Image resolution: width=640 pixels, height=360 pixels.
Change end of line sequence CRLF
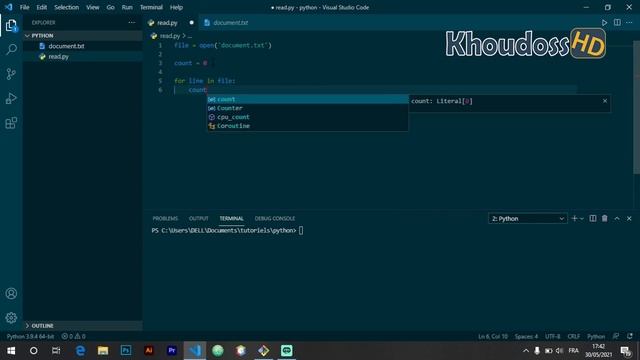click(573, 336)
